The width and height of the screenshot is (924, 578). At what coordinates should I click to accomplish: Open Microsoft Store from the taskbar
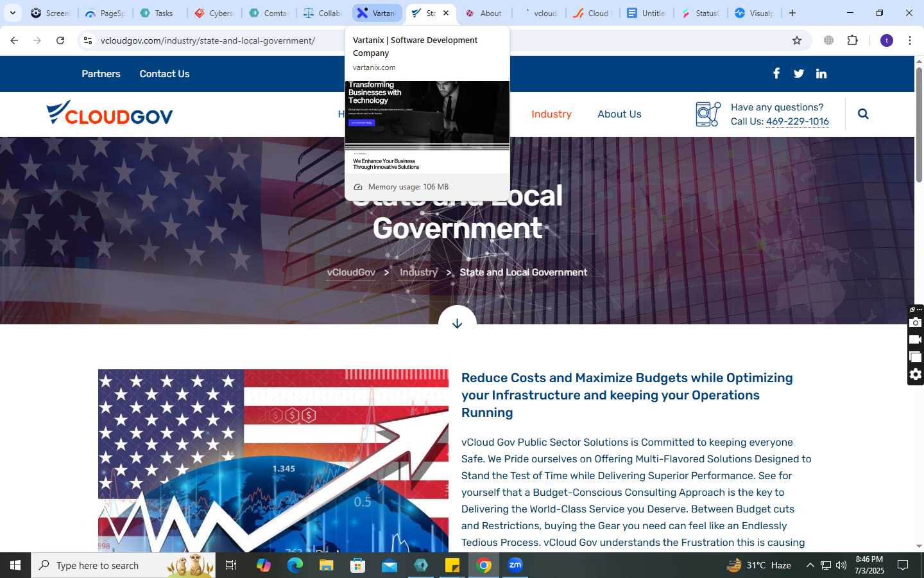pyautogui.click(x=358, y=565)
